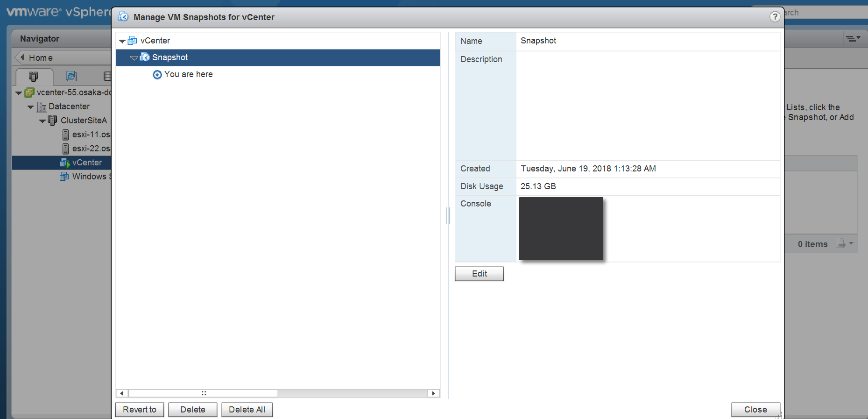Click the Navigator panel header
The image size is (868, 419).
tap(61, 39)
